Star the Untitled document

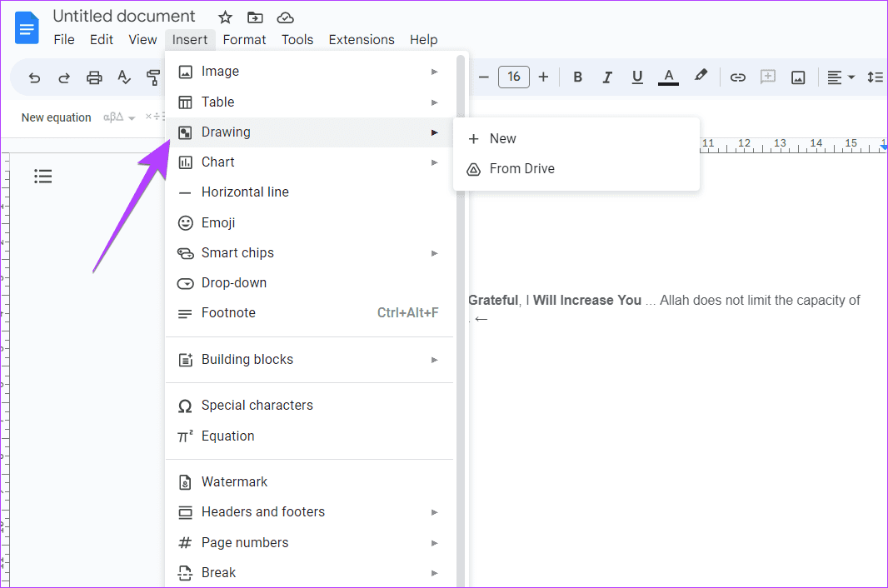click(x=225, y=17)
